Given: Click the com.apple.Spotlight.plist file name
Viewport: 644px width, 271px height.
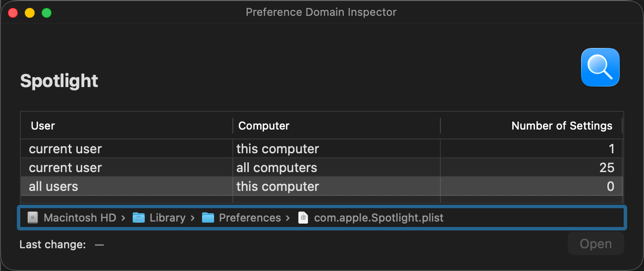Looking at the screenshot, I should click(x=378, y=218).
